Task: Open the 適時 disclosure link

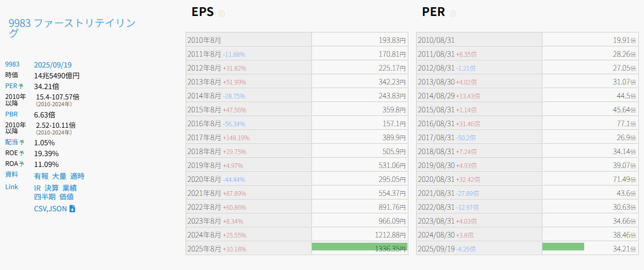Action: [x=77, y=176]
